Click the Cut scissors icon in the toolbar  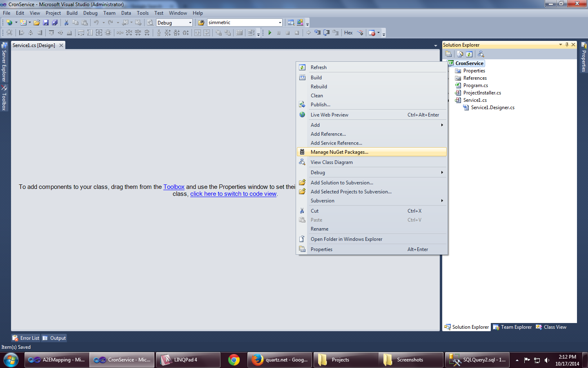click(x=66, y=22)
